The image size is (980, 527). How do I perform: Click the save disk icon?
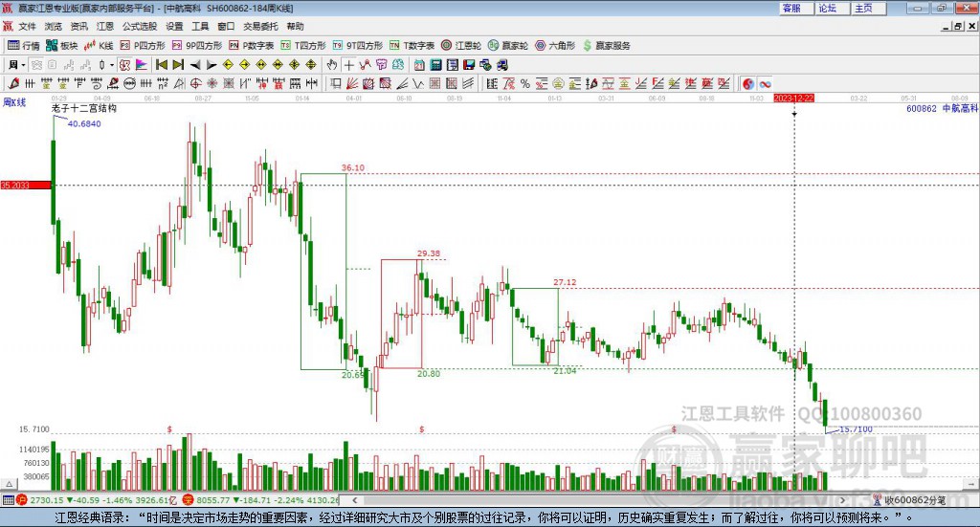point(469,65)
